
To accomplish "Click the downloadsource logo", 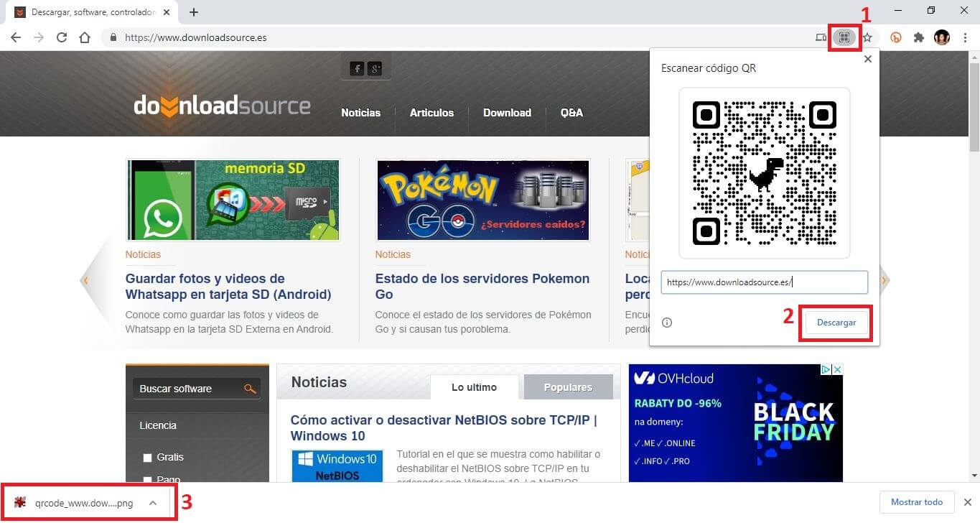I will (222, 106).
